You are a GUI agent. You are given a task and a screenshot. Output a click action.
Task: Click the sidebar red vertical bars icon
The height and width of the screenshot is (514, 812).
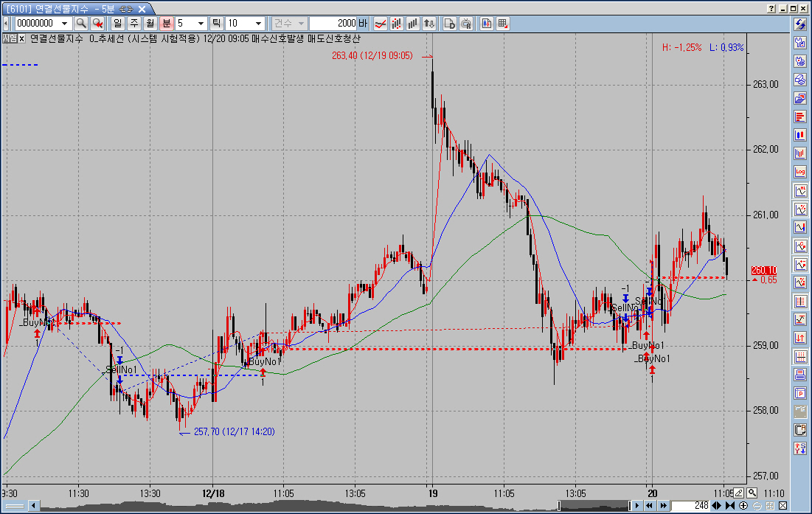click(800, 153)
